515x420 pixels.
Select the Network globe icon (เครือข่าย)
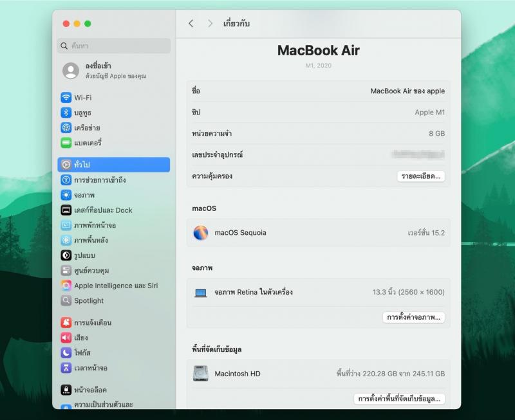click(66, 128)
